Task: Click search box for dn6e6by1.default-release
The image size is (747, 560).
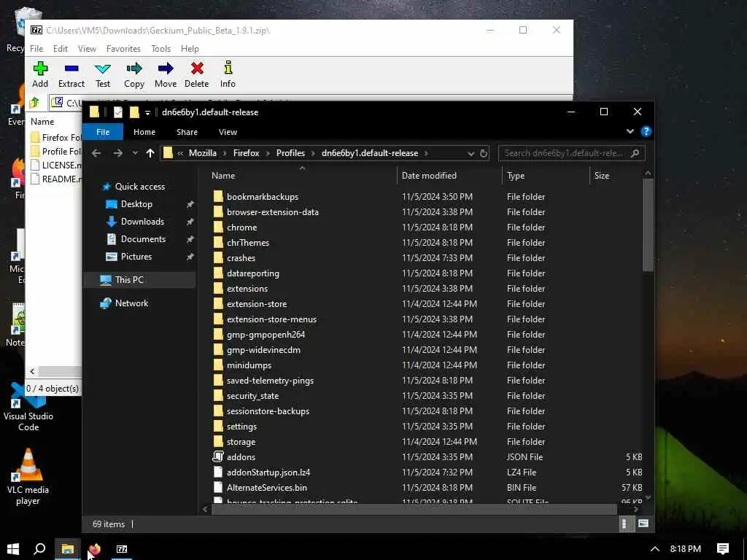Action: (570, 153)
